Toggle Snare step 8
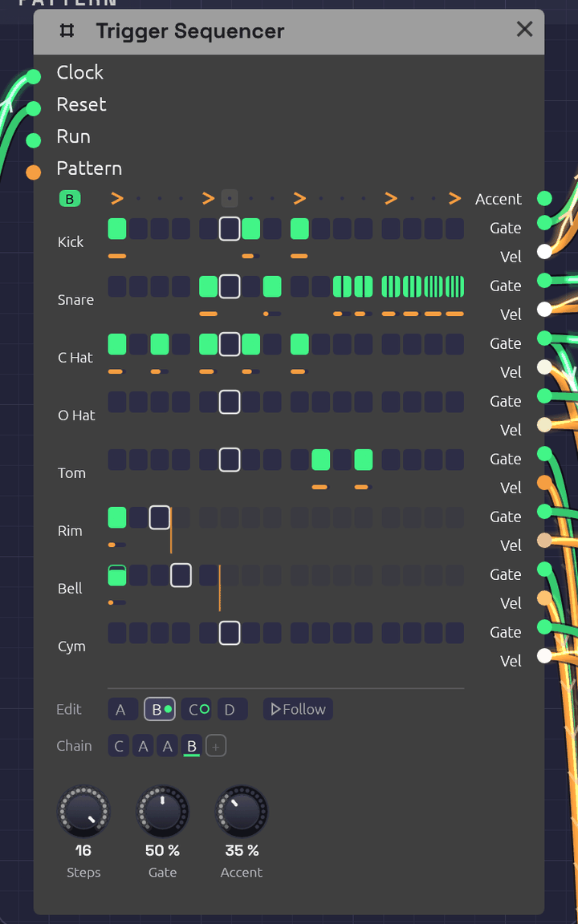 click(x=272, y=286)
